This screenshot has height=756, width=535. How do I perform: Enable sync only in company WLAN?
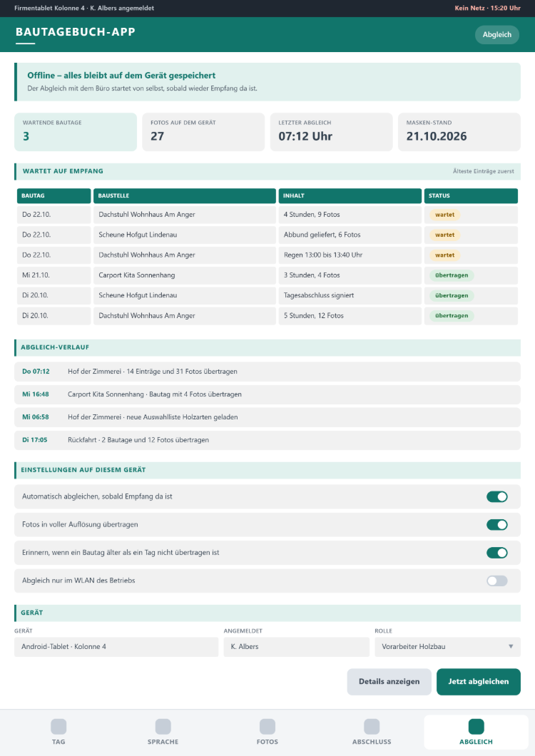(x=497, y=581)
